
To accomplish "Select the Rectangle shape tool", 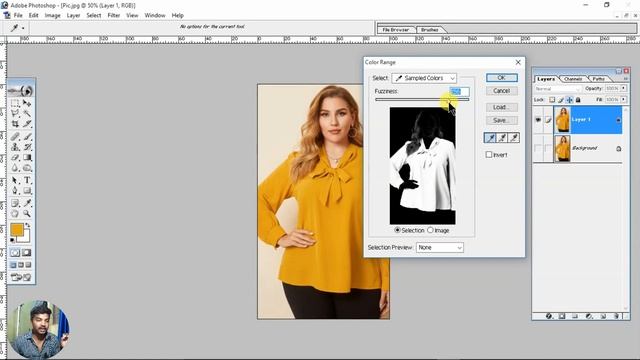I will pos(27,191).
